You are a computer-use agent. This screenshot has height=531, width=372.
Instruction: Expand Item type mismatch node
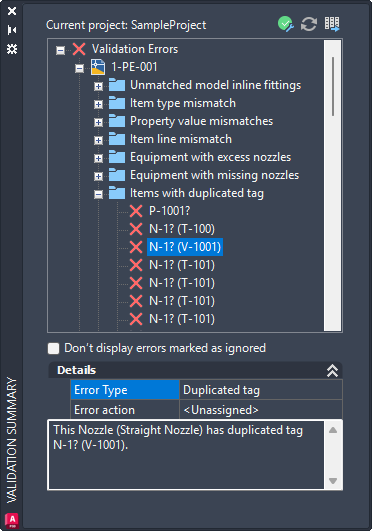point(98,104)
